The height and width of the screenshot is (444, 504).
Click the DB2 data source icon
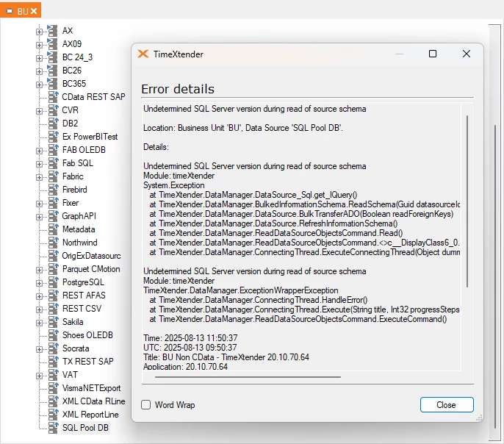point(54,123)
